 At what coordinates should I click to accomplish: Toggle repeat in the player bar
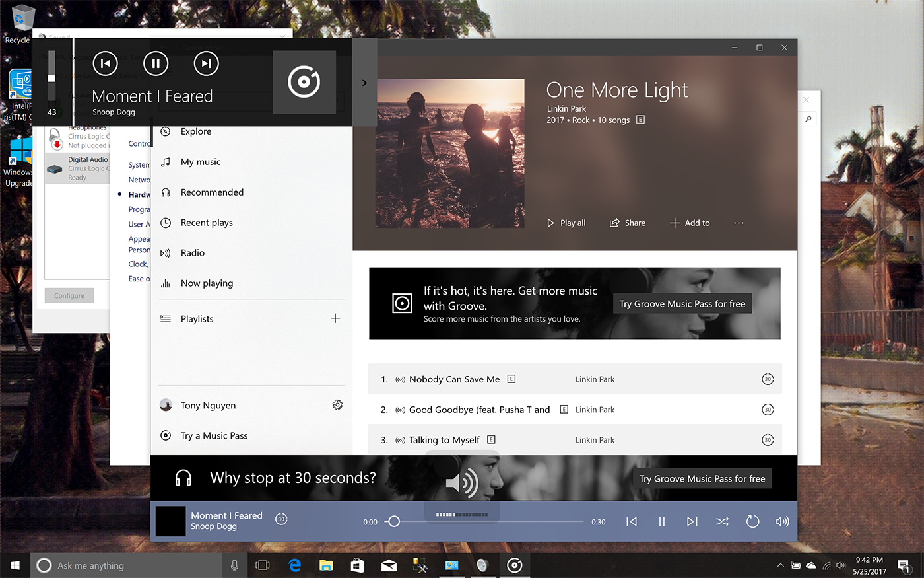(x=753, y=522)
